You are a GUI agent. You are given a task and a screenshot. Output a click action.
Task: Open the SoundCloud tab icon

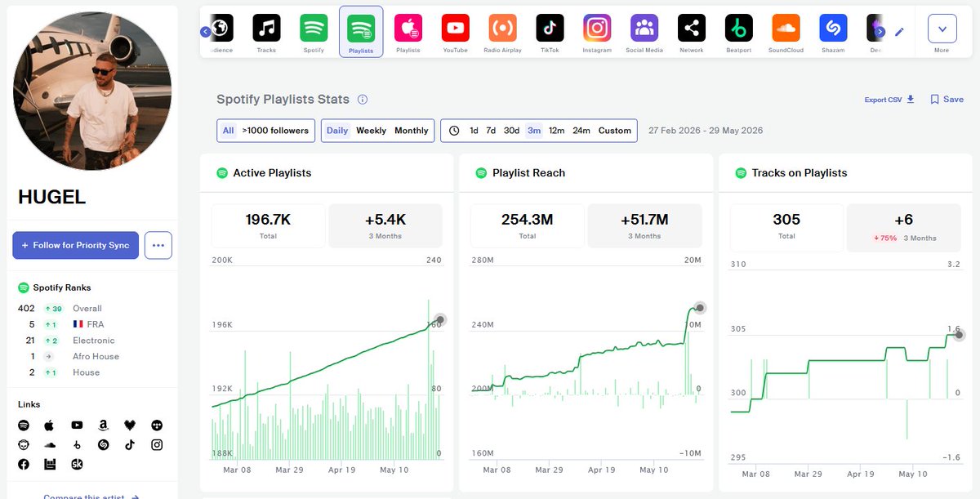point(786,29)
